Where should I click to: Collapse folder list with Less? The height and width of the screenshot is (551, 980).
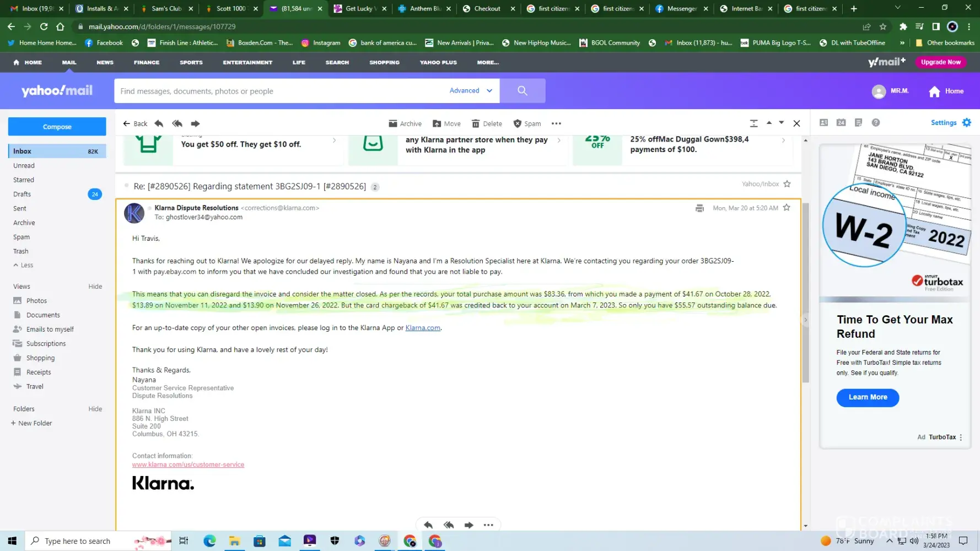[23, 265]
